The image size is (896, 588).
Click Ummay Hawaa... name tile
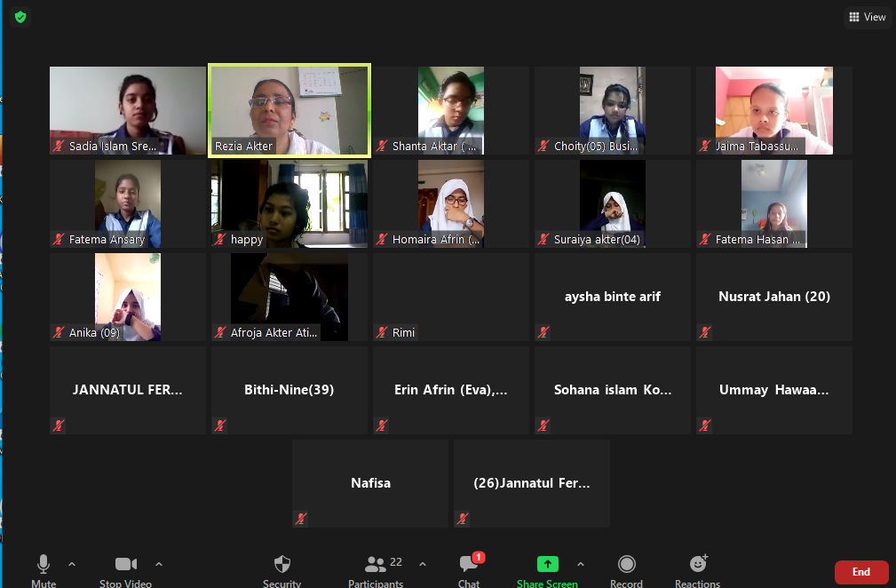click(774, 390)
